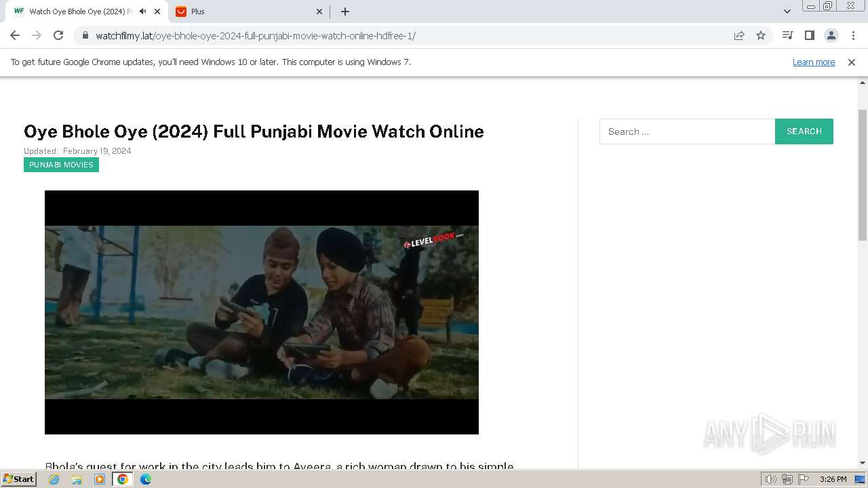The height and width of the screenshot is (488, 868).
Task: Close the Watch Oye Bhole Oye tab
Action: pos(157,12)
